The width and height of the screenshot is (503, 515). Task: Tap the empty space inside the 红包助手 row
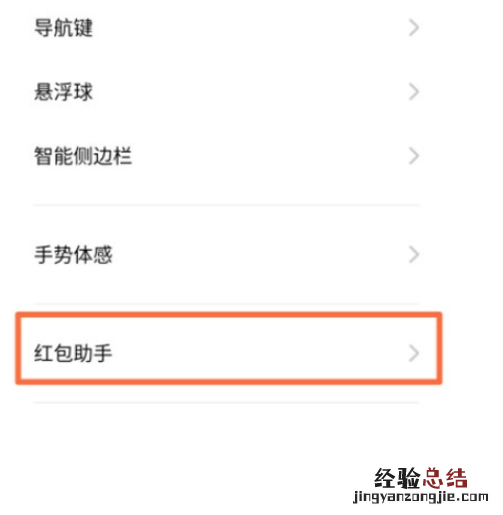pyautogui.click(x=260, y=353)
